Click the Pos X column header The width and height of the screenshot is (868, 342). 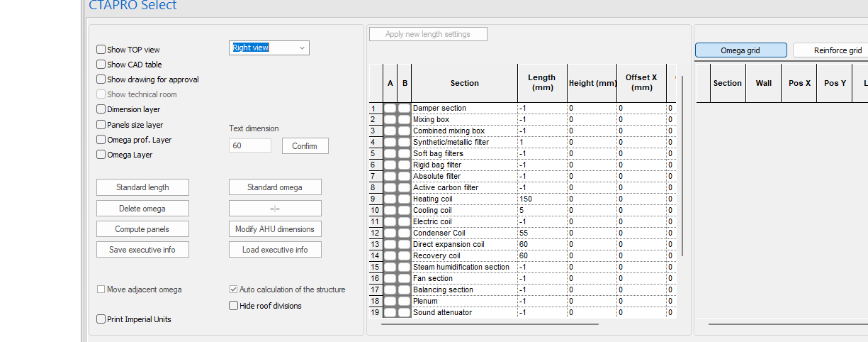(x=799, y=83)
